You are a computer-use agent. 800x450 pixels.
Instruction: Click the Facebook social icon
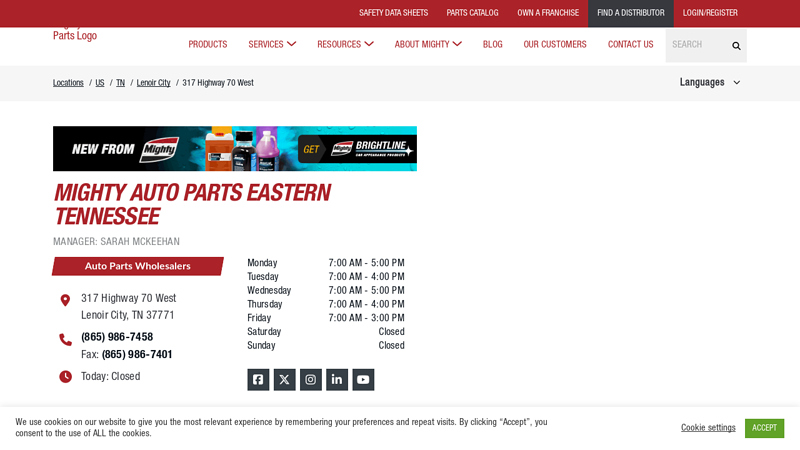tap(258, 380)
